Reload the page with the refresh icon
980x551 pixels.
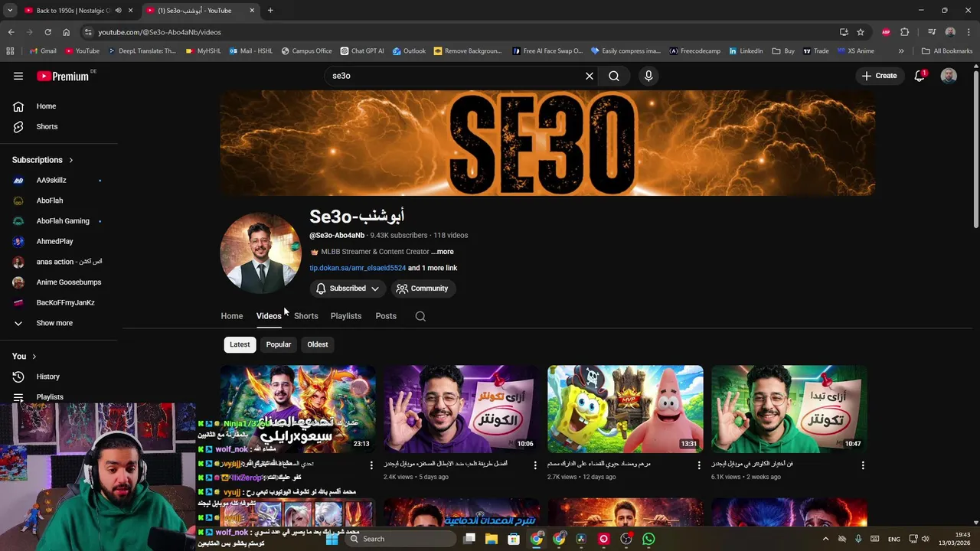pyautogui.click(x=47, y=32)
